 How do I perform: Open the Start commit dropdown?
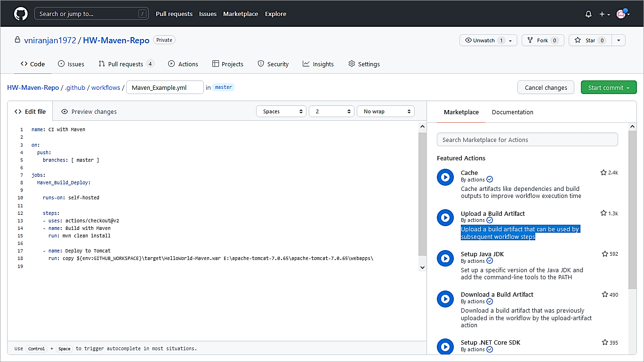pyautogui.click(x=608, y=87)
